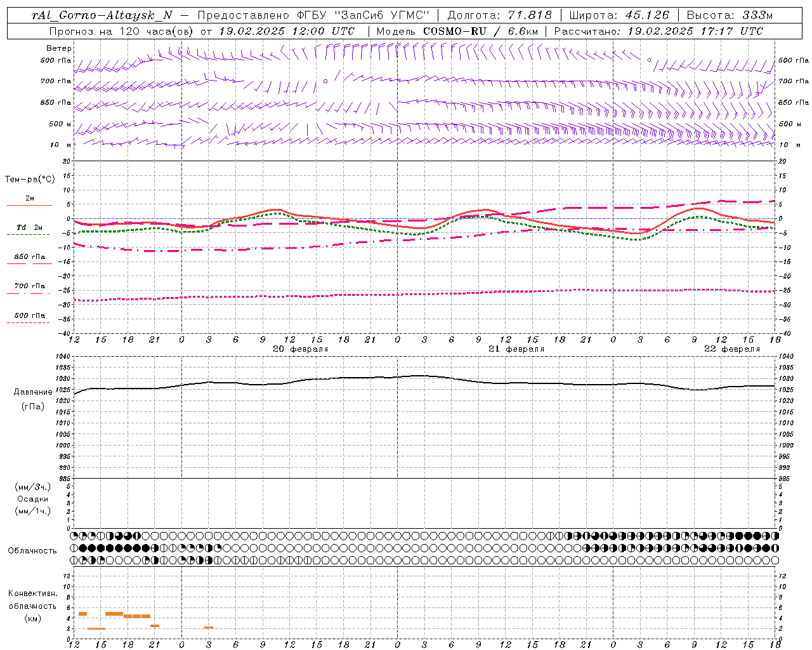This screenshot has width=812, height=650.
Task: Click the dashed Td 2м legend line sample
Action: [x=29, y=235]
